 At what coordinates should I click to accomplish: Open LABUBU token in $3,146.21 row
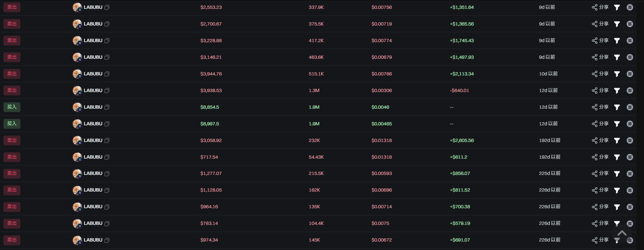(93, 57)
